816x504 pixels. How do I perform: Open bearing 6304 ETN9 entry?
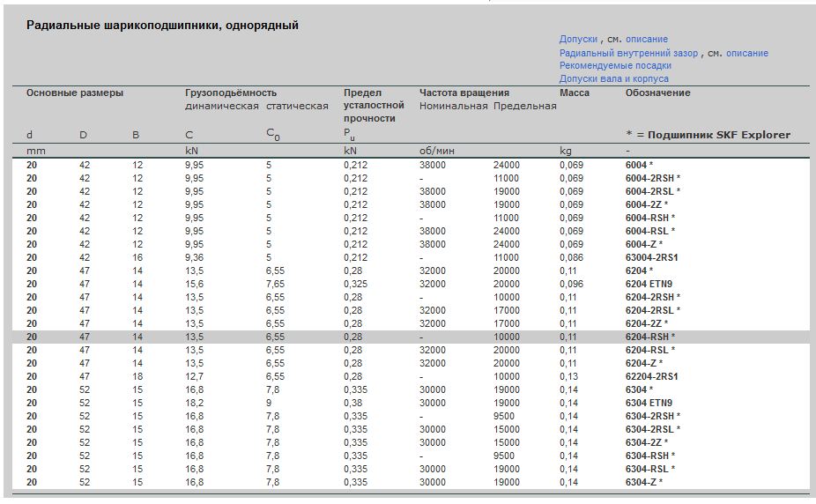coord(649,403)
